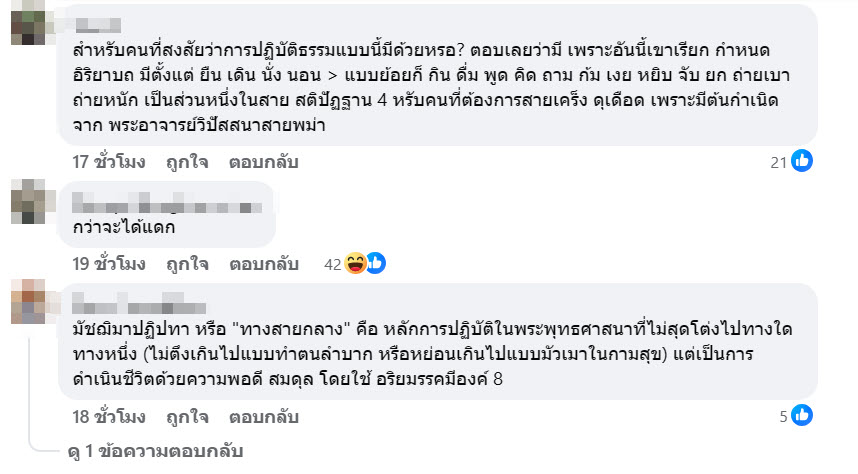Click the haha emoji reaction beside 42
Screen dimensions: 858x474
(355, 264)
